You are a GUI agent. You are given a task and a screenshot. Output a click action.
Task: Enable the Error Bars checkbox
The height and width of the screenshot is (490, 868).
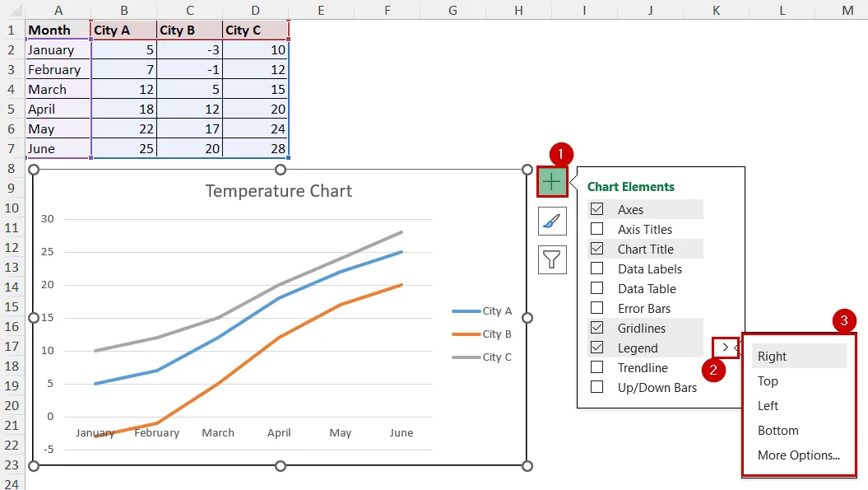(596, 308)
